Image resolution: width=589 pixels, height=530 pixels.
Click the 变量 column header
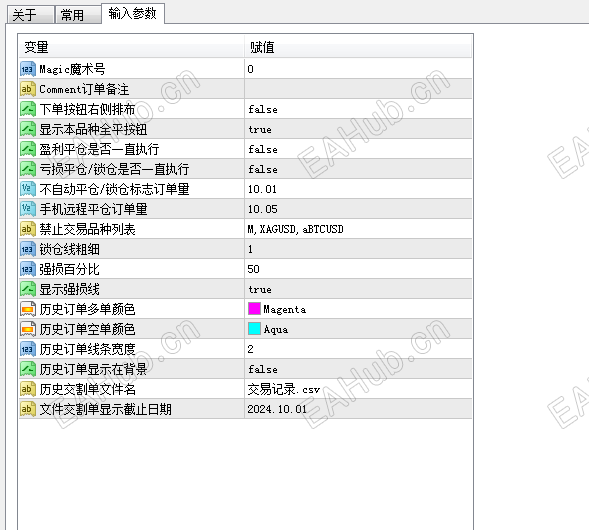[x=131, y=47]
